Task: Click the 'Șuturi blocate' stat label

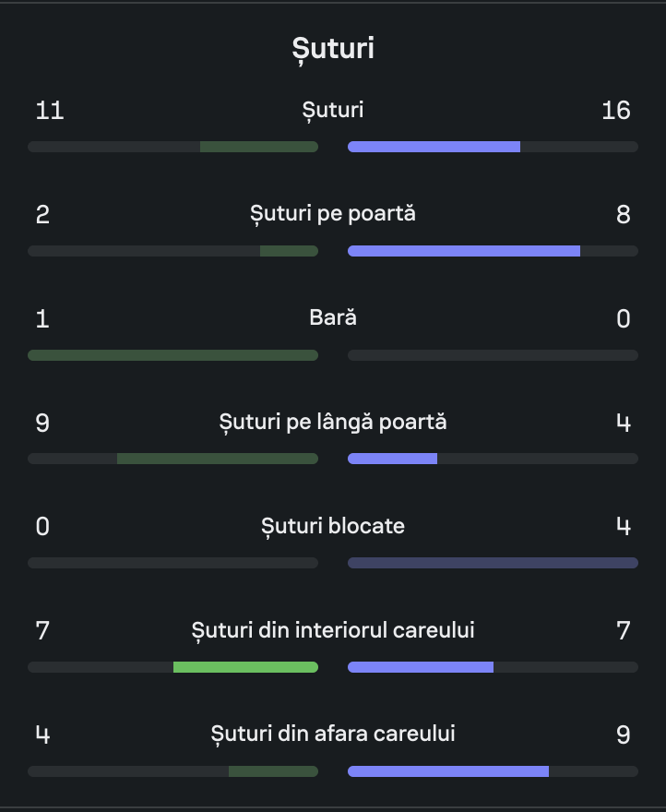Action: pos(333,527)
